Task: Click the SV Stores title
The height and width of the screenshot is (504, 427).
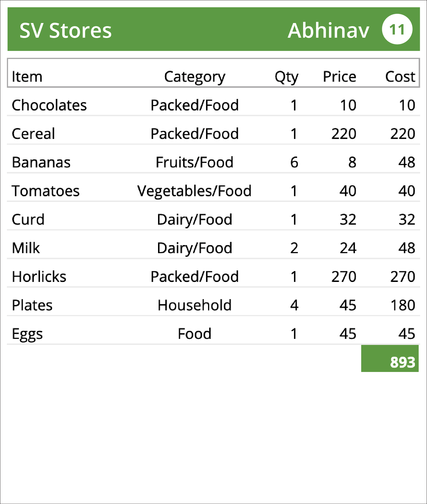Action: click(x=66, y=30)
